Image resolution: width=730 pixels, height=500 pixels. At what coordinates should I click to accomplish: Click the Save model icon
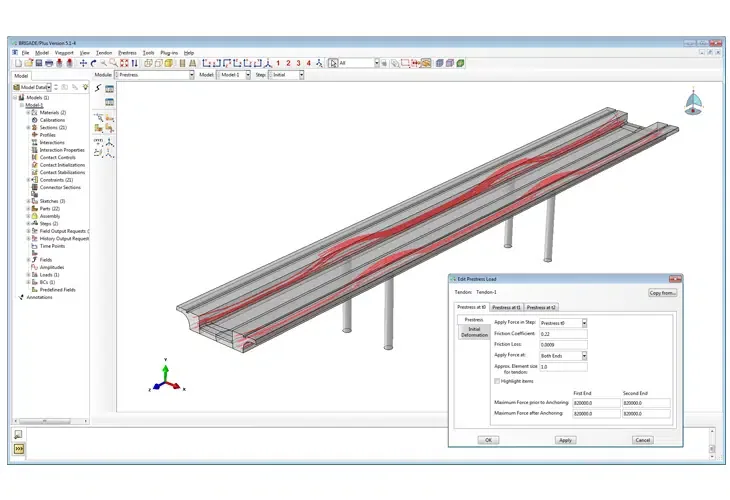39,63
